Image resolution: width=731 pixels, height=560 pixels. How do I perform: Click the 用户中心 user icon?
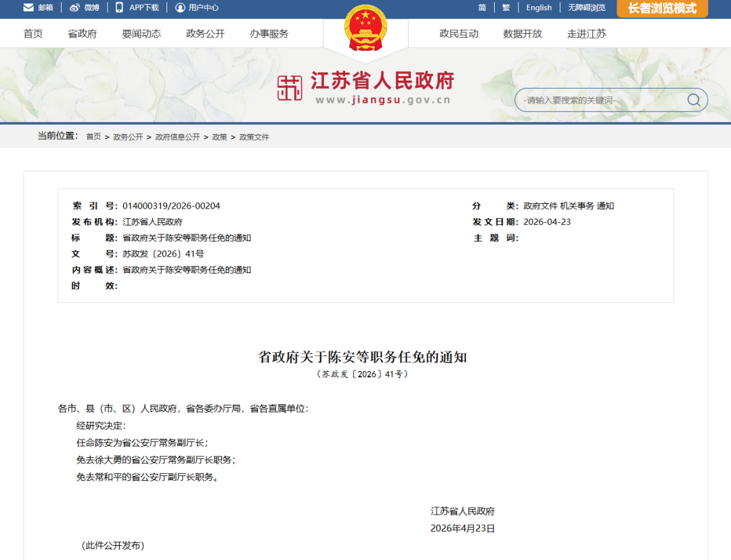click(180, 7)
